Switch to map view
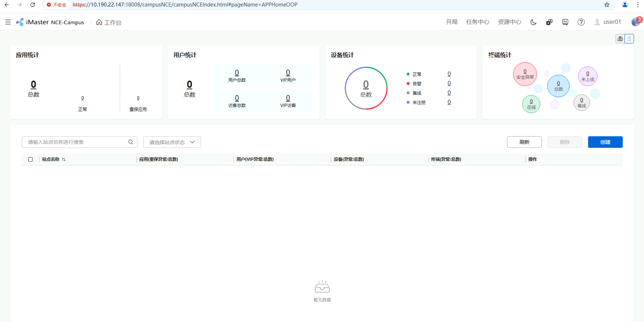This screenshot has width=644, height=322. point(620,39)
